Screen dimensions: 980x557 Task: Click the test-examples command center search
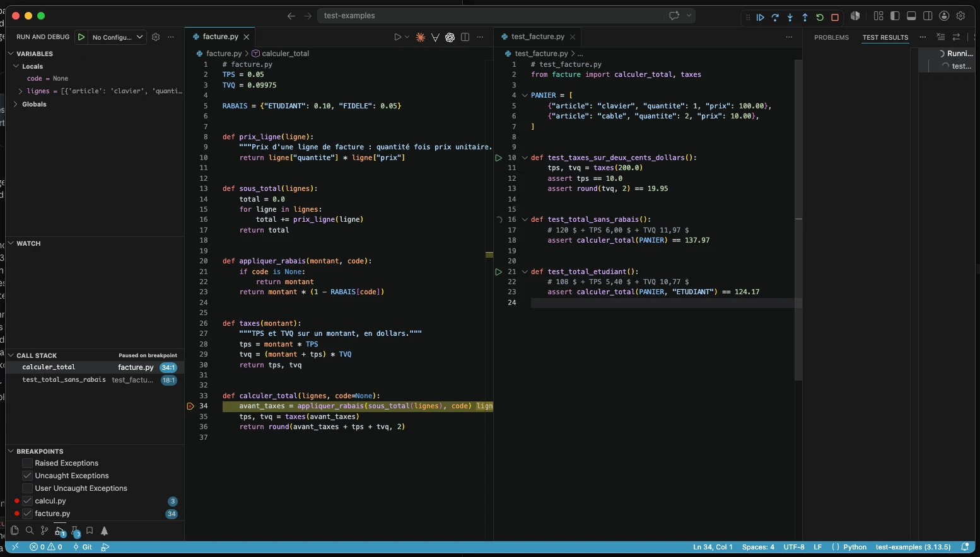pyautogui.click(x=506, y=16)
